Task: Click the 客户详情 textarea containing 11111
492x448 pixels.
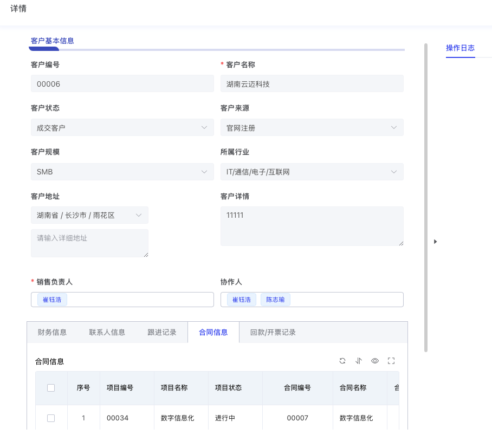Action: pos(312,226)
